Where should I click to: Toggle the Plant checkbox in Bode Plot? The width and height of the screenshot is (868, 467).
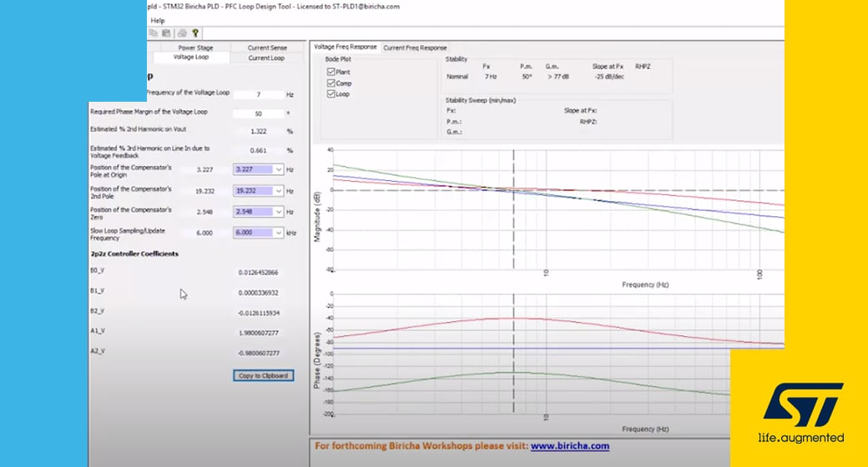coord(331,73)
